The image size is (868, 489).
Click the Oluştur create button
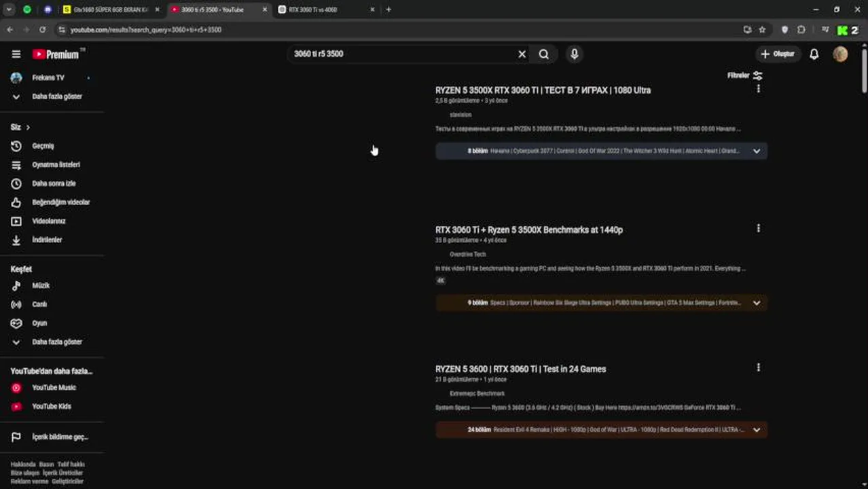tap(778, 54)
